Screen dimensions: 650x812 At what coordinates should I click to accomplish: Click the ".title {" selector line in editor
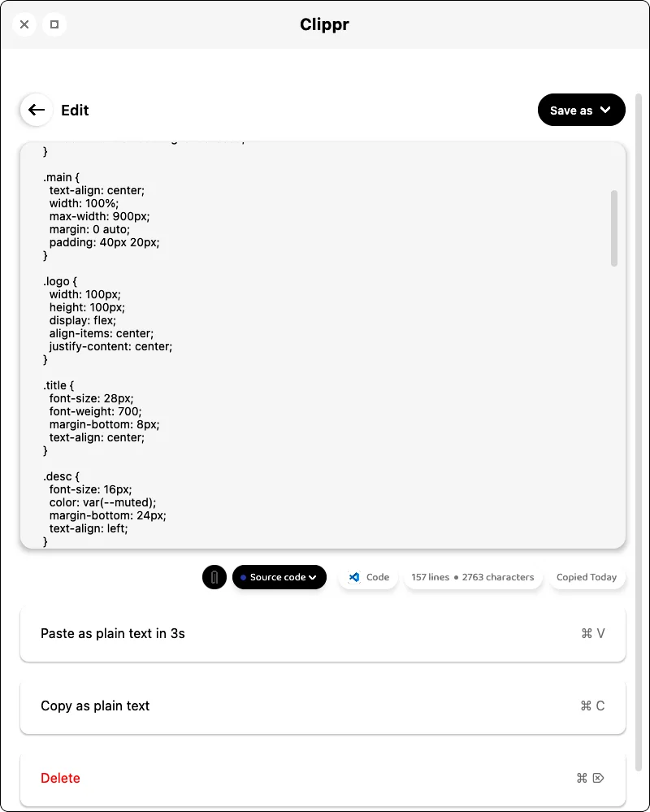tap(61, 385)
